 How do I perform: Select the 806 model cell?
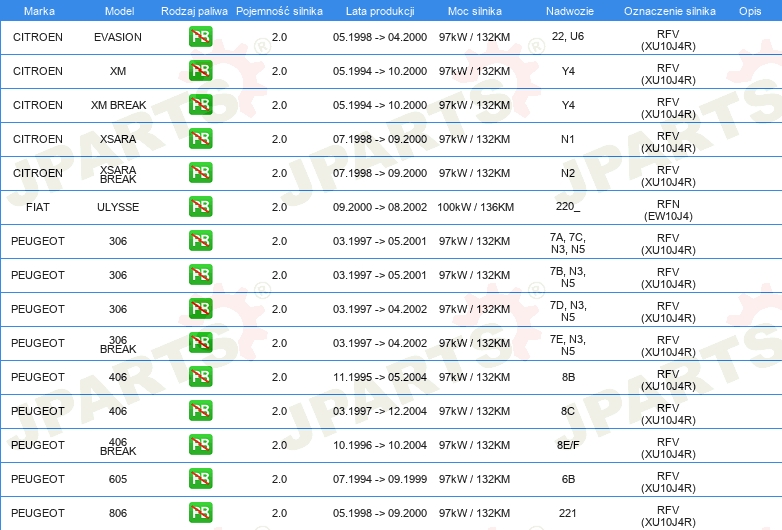click(x=118, y=513)
